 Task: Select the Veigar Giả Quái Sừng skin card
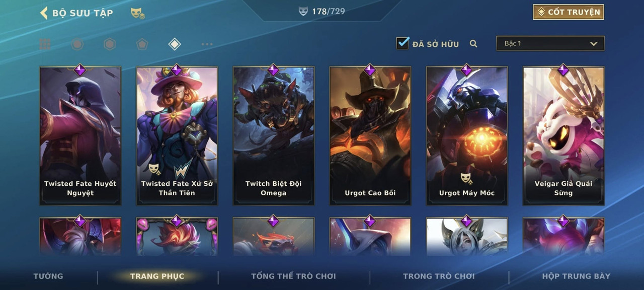click(x=563, y=135)
